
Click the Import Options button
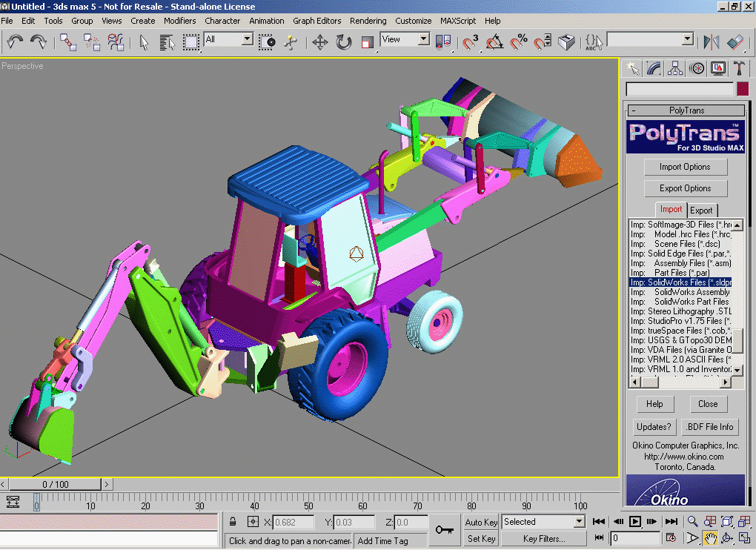685,167
